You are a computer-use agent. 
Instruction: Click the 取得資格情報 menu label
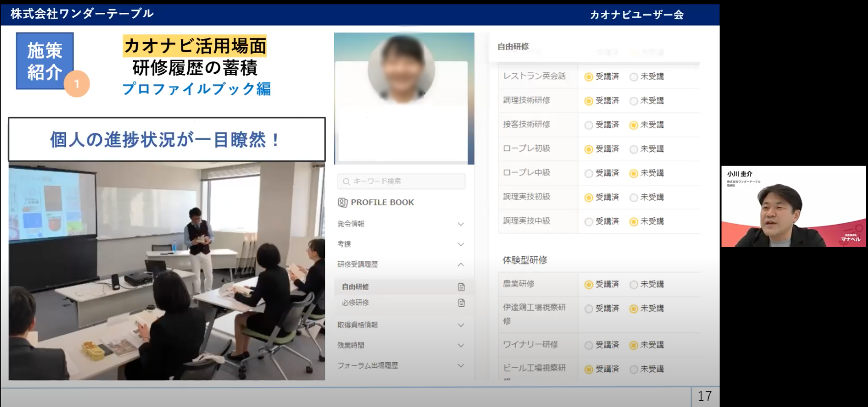357,324
